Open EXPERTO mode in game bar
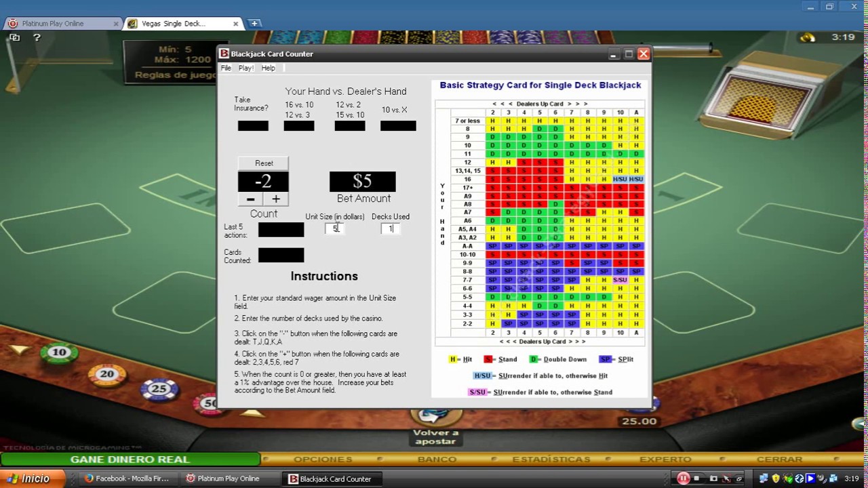This screenshot has width=868, height=488. pos(665,460)
